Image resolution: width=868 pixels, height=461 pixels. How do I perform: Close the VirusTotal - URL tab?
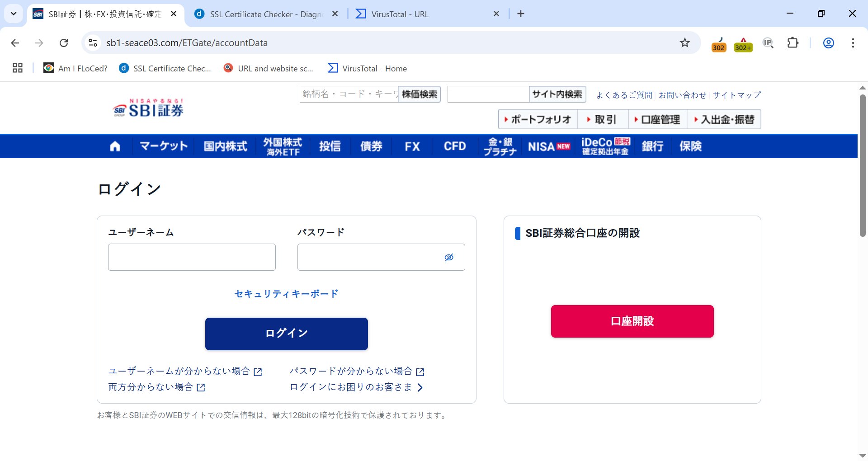(496, 14)
